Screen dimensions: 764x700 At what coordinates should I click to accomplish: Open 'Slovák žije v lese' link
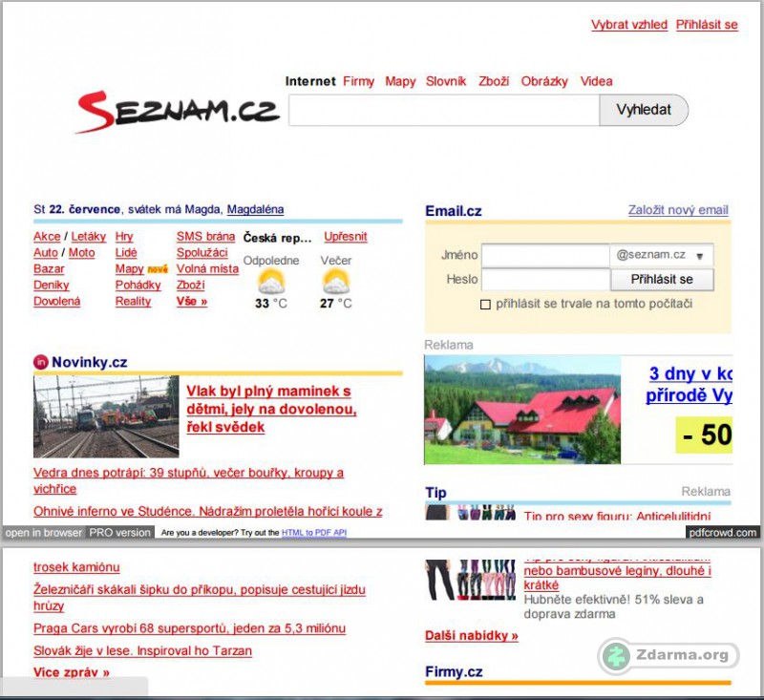click(142, 650)
